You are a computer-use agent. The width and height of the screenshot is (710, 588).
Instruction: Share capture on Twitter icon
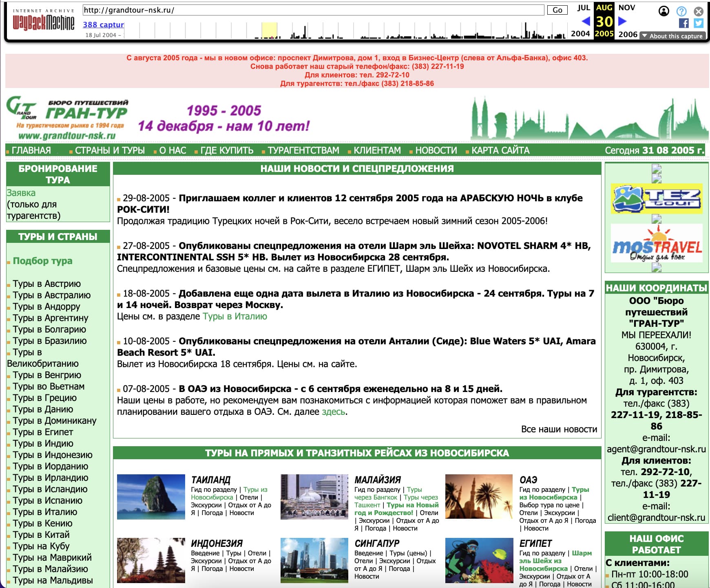click(x=699, y=23)
